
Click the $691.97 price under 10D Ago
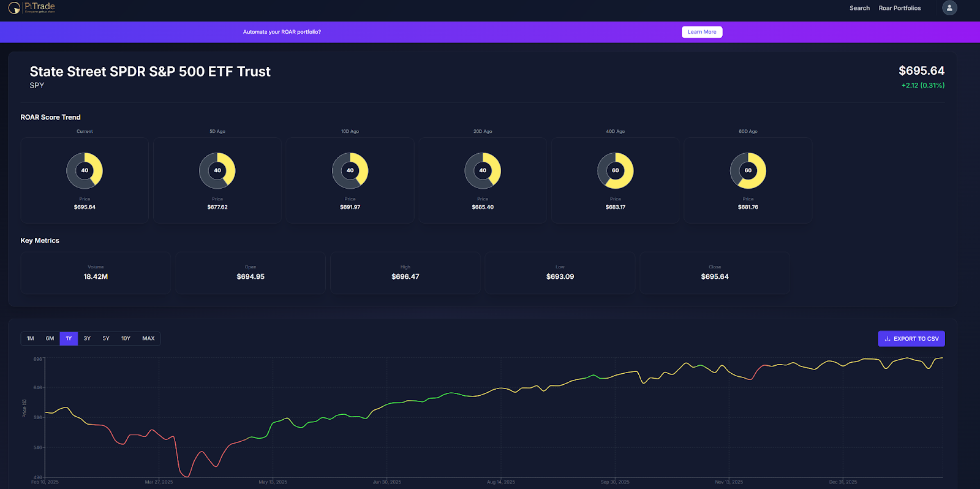click(350, 207)
